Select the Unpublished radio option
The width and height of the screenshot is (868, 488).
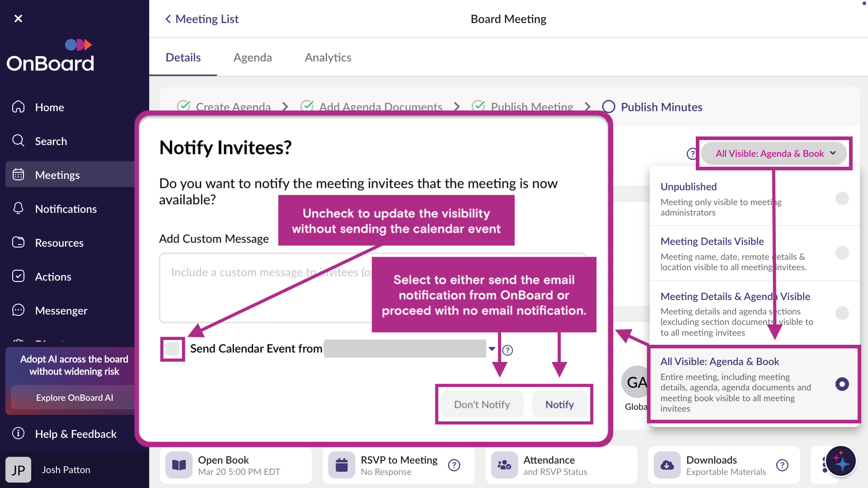coord(842,198)
